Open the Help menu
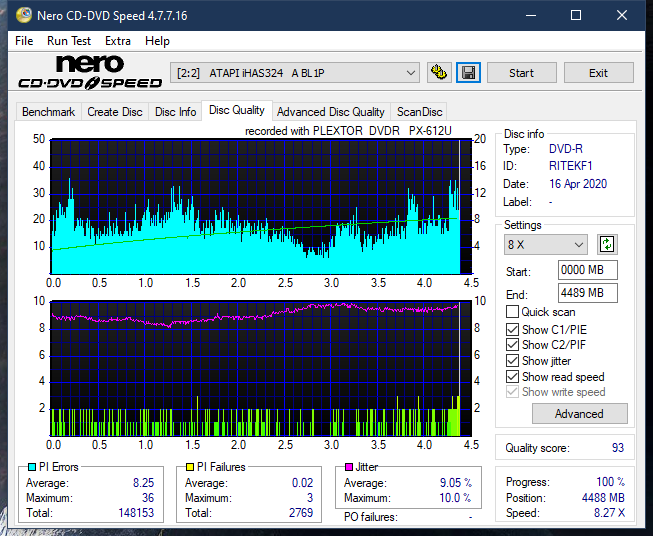653x536 pixels. [157, 41]
